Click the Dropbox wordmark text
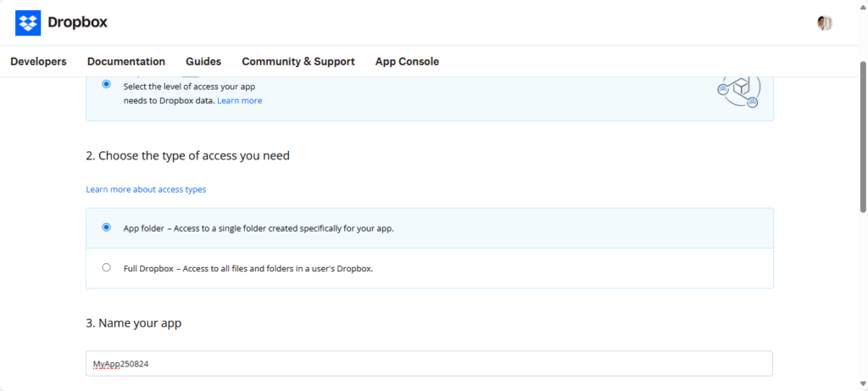The width and height of the screenshot is (868, 391). [x=77, y=23]
